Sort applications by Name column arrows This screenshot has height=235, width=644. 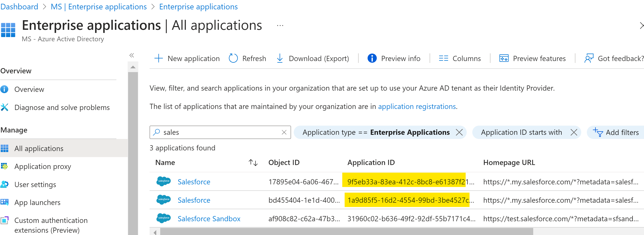click(253, 162)
